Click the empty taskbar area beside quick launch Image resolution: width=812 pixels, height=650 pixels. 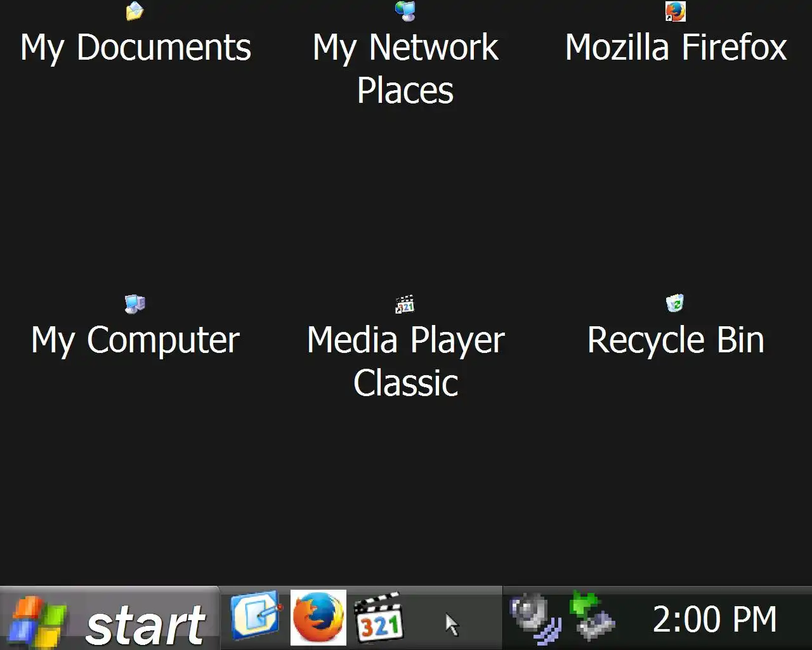[454, 619]
